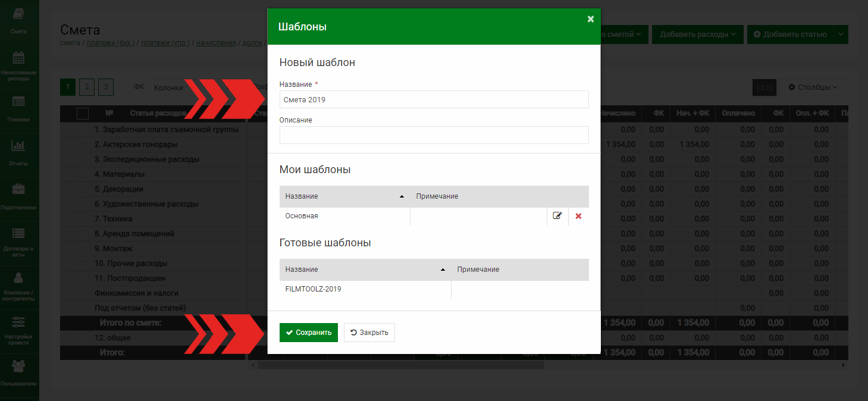Viewport: 868px width, 401px height.
Task: Focus the Описание input field
Action: [x=434, y=135]
